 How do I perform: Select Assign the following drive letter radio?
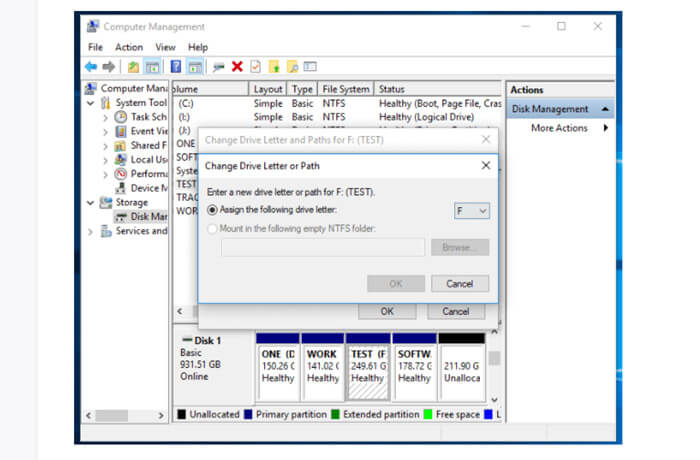212,209
